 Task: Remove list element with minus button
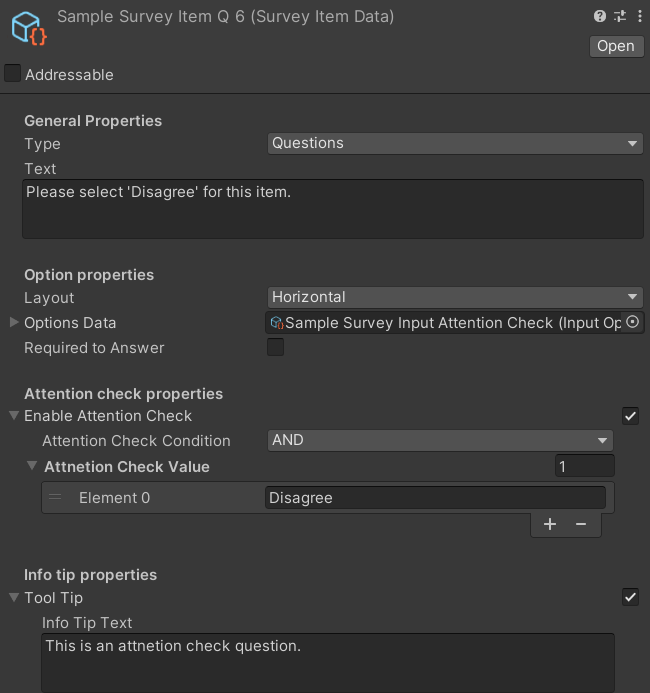click(581, 525)
